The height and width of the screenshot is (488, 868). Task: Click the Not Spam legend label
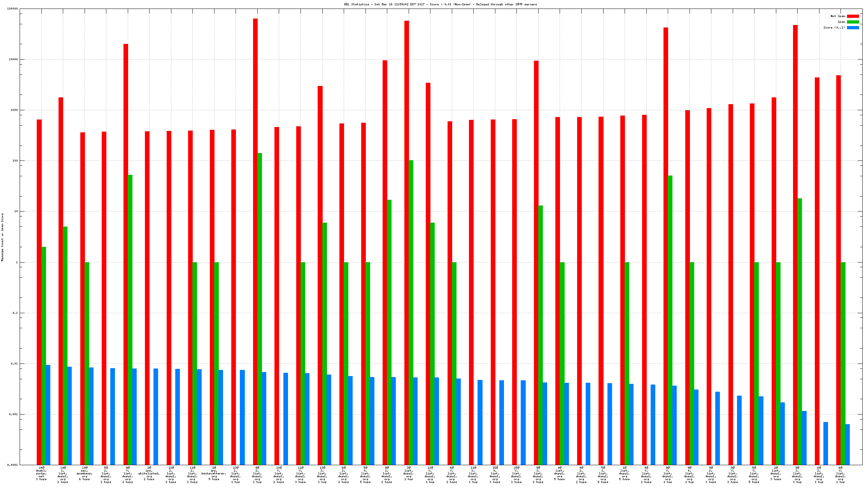838,16
